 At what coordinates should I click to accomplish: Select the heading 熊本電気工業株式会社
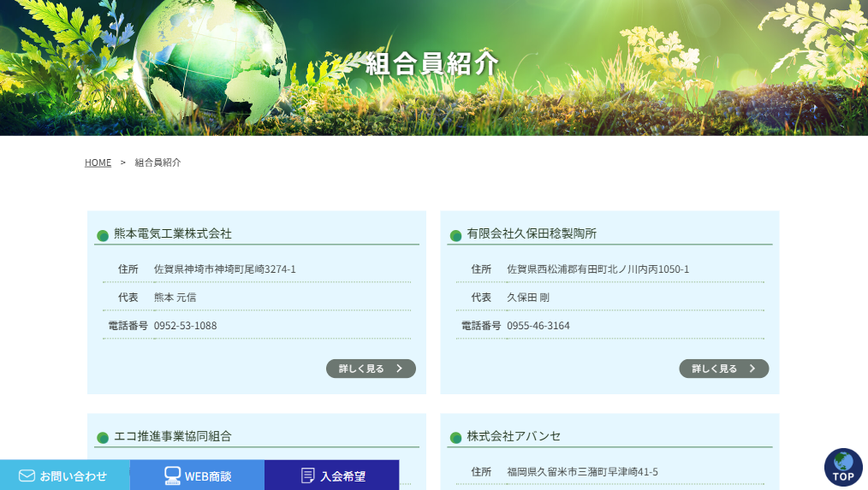pyautogui.click(x=173, y=234)
